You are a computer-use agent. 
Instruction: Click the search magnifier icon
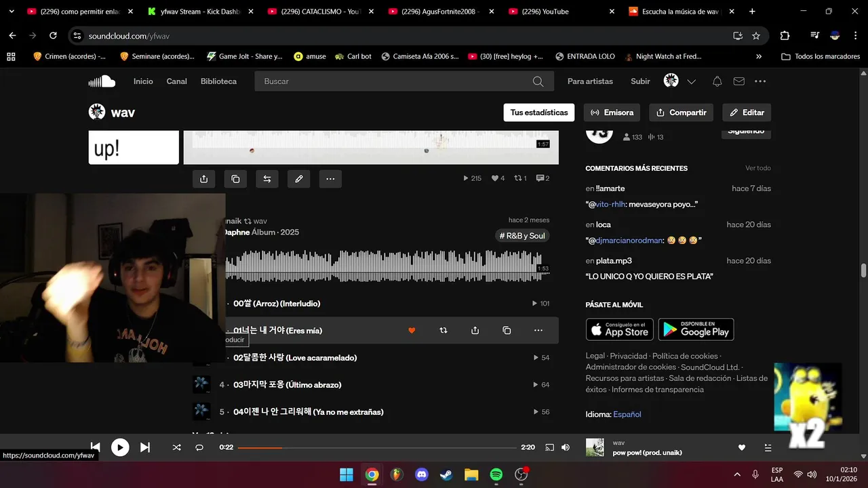(x=538, y=81)
